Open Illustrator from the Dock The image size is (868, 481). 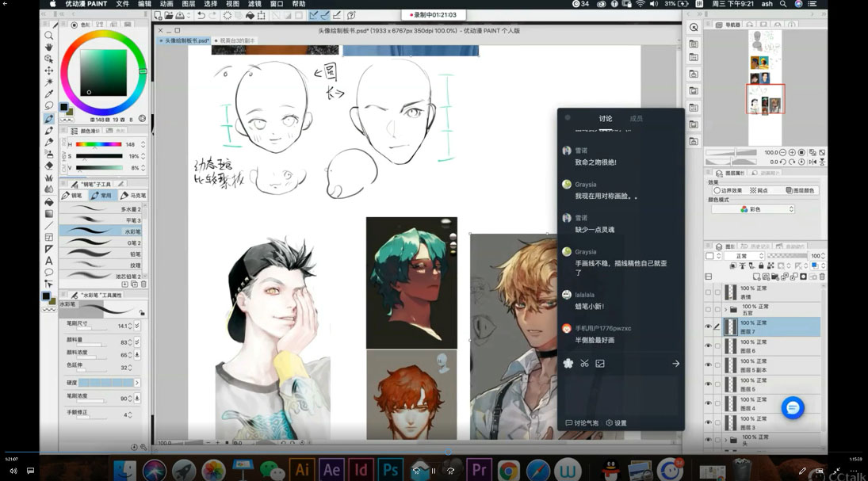coord(302,470)
